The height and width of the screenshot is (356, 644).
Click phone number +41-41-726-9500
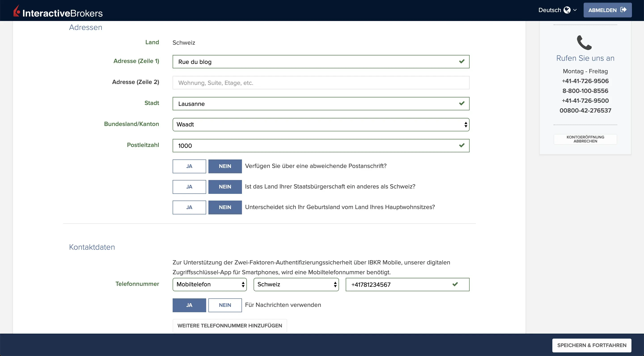(585, 101)
